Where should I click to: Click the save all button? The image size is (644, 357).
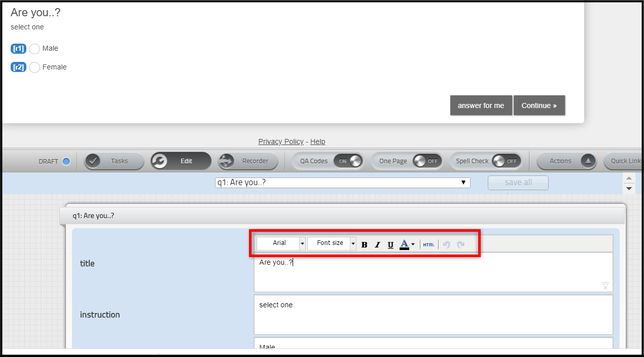(x=518, y=183)
